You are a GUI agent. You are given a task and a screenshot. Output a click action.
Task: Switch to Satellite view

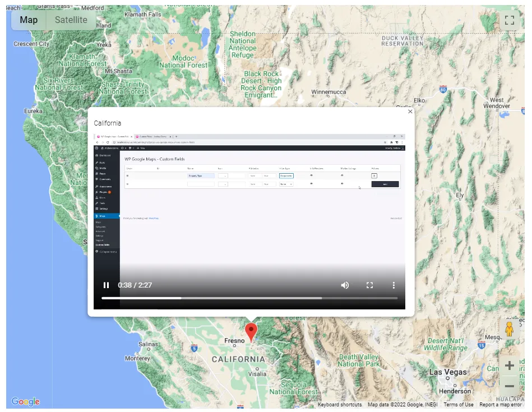coord(71,20)
